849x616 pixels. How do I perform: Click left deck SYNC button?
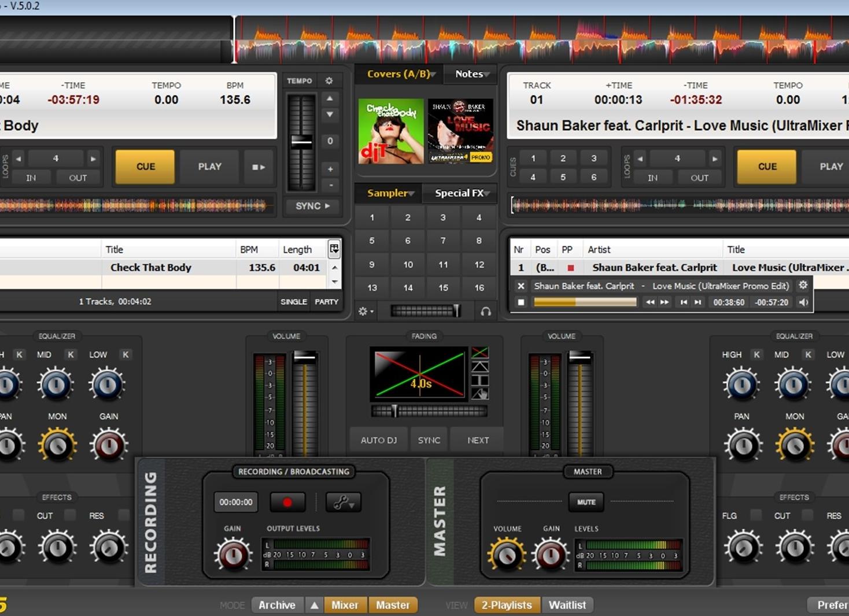[313, 206]
